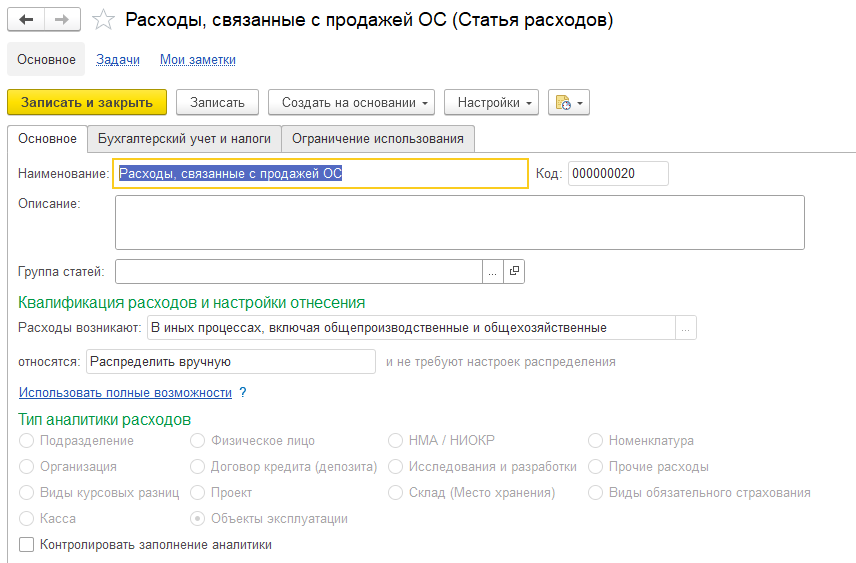Screen dimensions: 856x563
Task: Open the Настройки dropdown menu
Action: [491, 103]
